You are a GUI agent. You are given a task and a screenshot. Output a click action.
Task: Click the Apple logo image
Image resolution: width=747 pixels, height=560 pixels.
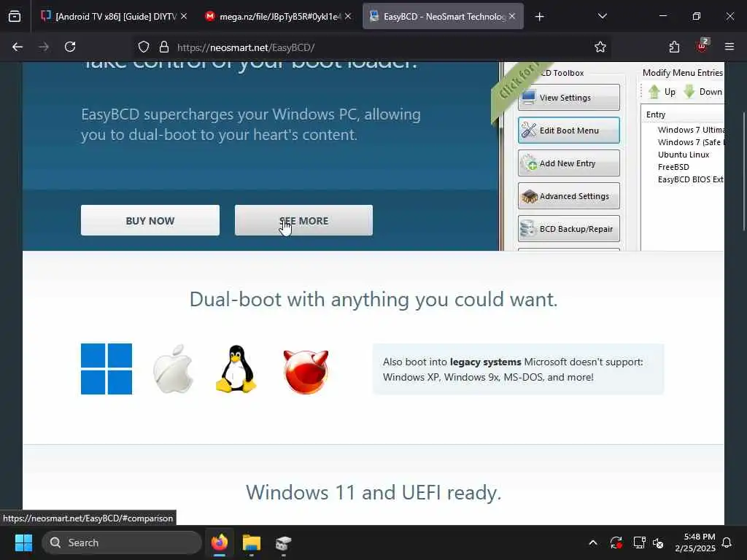coord(173,369)
